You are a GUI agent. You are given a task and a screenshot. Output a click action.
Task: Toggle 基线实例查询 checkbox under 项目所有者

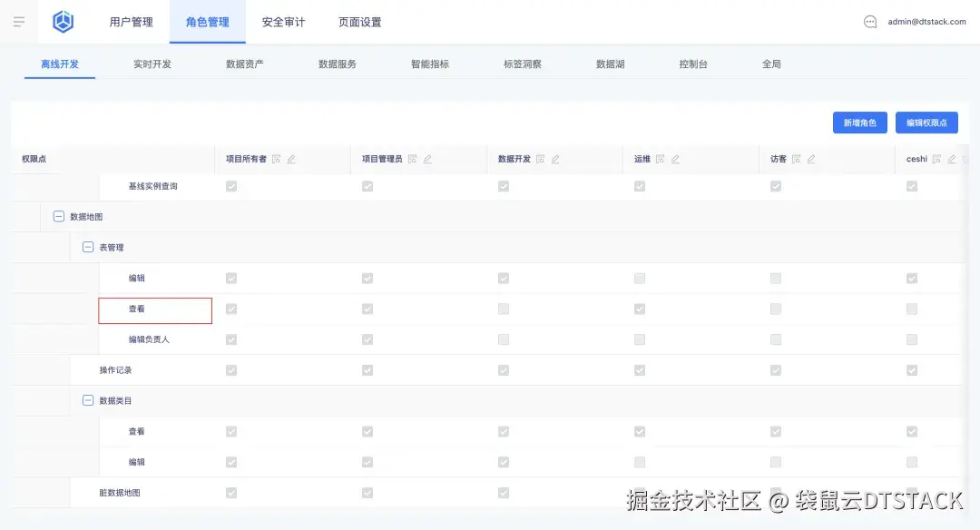(x=231, y=185)
